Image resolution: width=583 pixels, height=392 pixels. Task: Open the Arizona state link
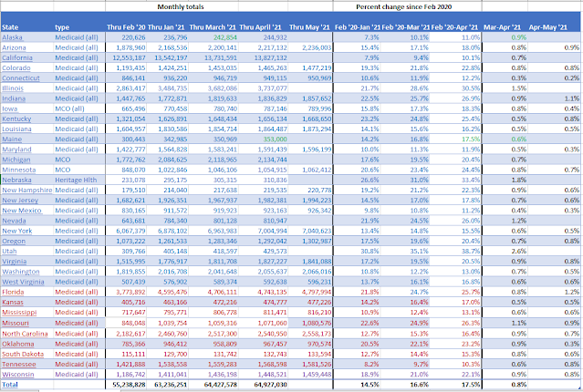14,47
